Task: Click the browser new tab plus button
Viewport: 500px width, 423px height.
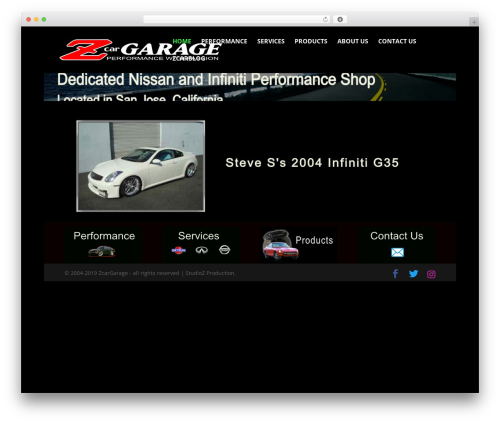Action: [474, 22]
